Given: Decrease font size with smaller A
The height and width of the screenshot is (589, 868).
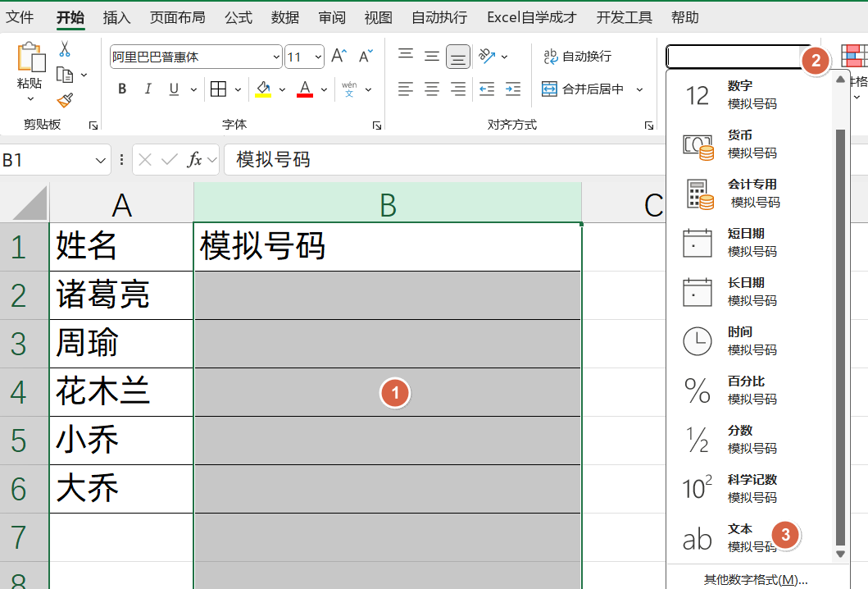Looking at the screenshot, I should [x=366, y=56].
